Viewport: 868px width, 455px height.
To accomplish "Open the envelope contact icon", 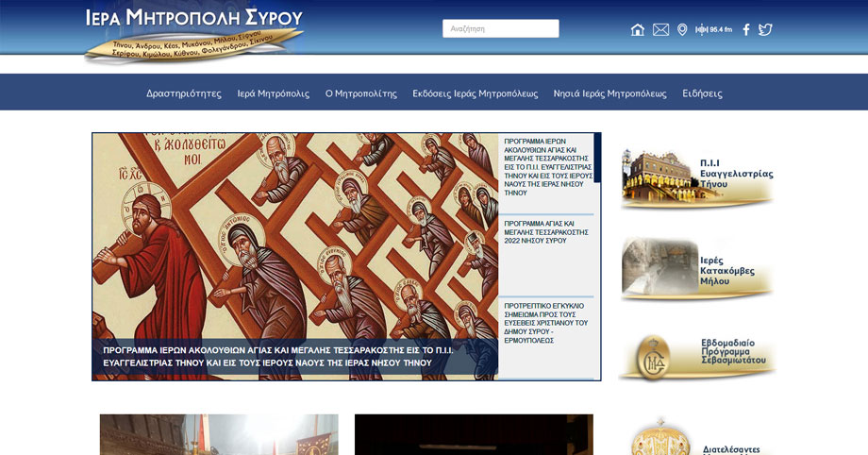I will (660, 30).
